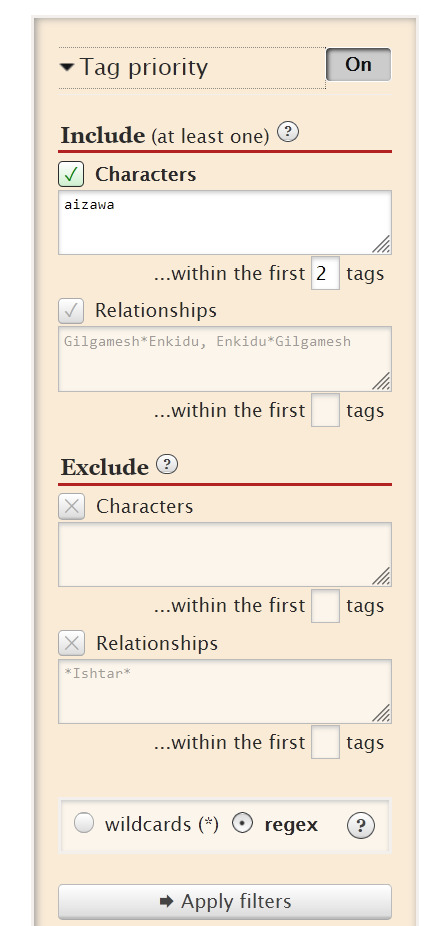Click the Include Relationships tag count field
431x926 pixels.
point(325,410)
